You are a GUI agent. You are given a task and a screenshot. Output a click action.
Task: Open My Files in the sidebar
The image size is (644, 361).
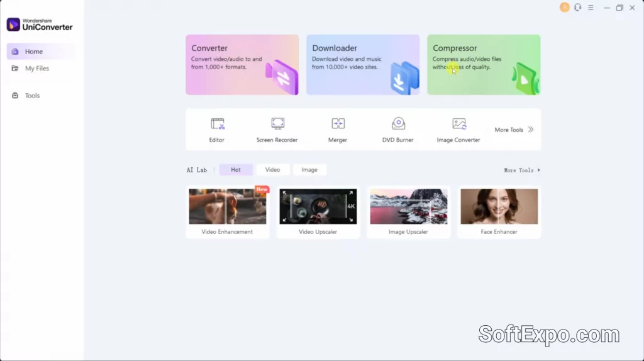tap(36, 69)
